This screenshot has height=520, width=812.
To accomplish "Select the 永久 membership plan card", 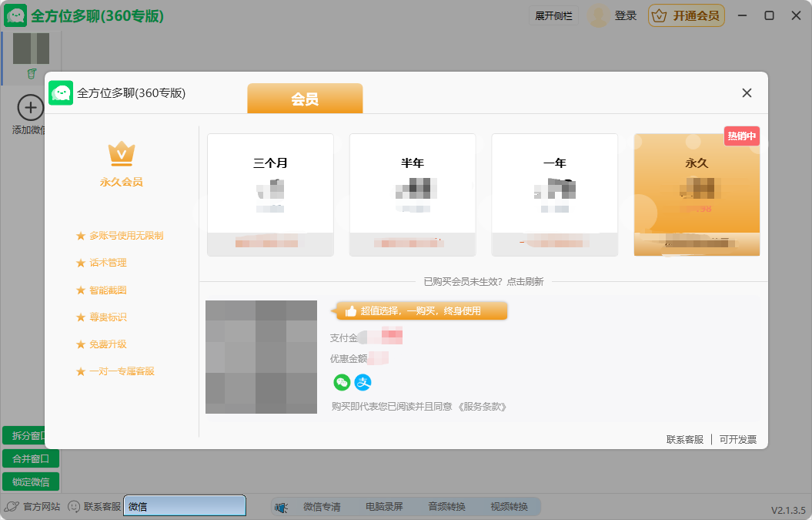I will pos(696,193).
